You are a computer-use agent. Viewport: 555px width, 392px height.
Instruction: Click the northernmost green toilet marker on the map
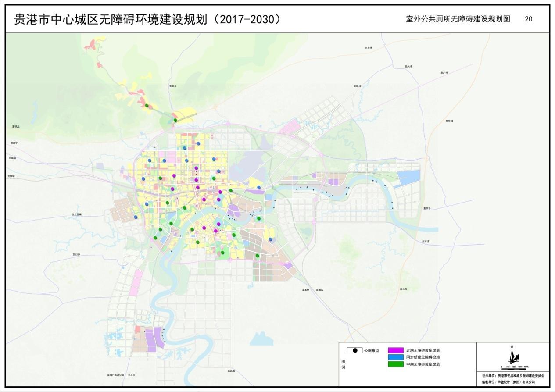147,105
